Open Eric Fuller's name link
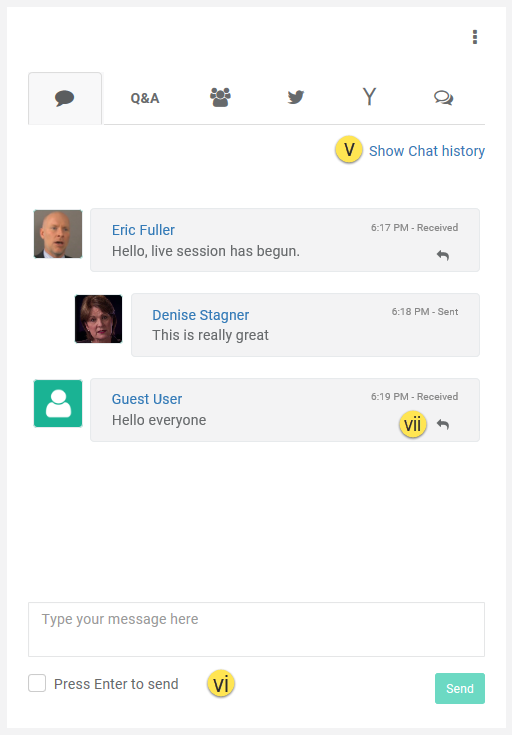Viewport: 513px width, 736px height. coord(143,230)
